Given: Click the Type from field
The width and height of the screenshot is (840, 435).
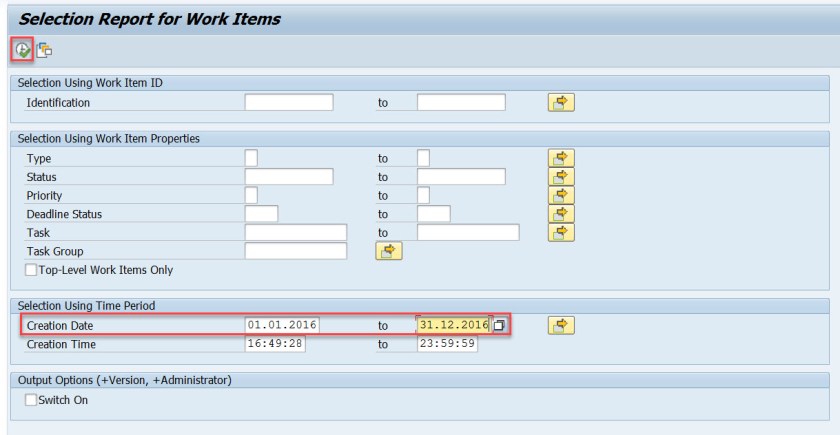Looking at the screenshot, I should tap(251, 158).
